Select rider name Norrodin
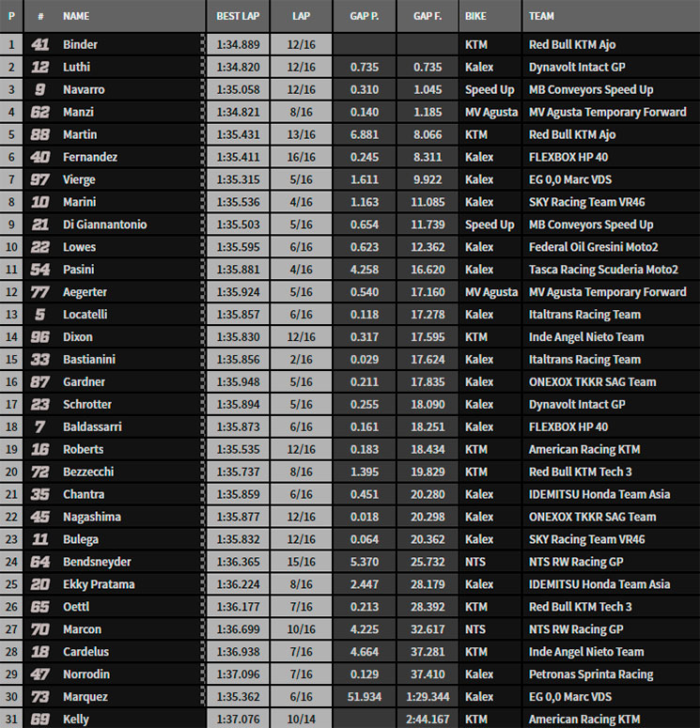Viewport: 700px width, 728px height. pos(86,674)
